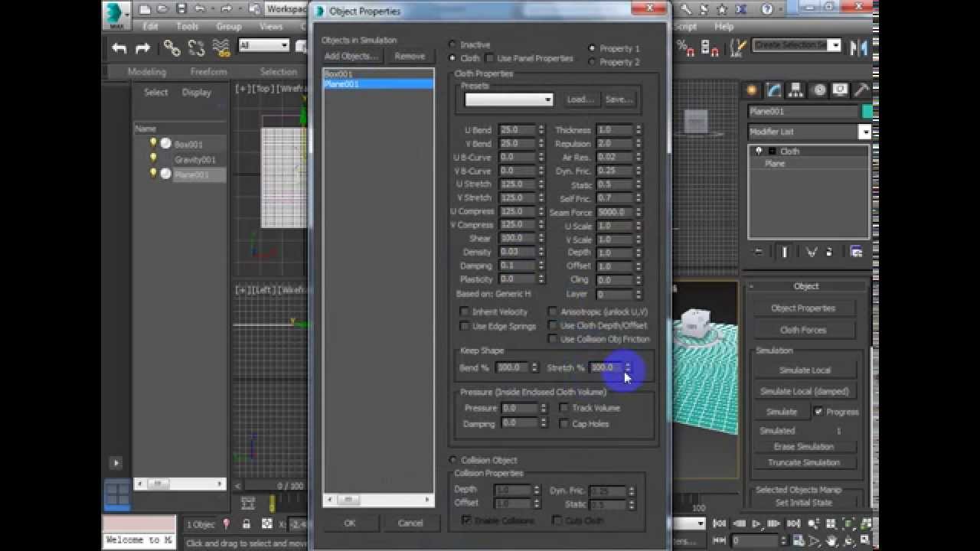Select the Select and Link tool
980x551 pixels.
pyautogui.click(x=171, y=48)
